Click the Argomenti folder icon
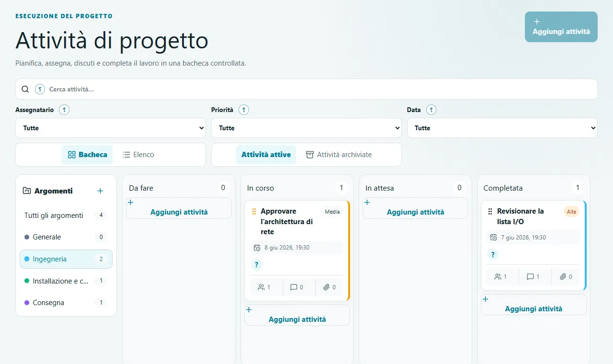 point(27,191)
